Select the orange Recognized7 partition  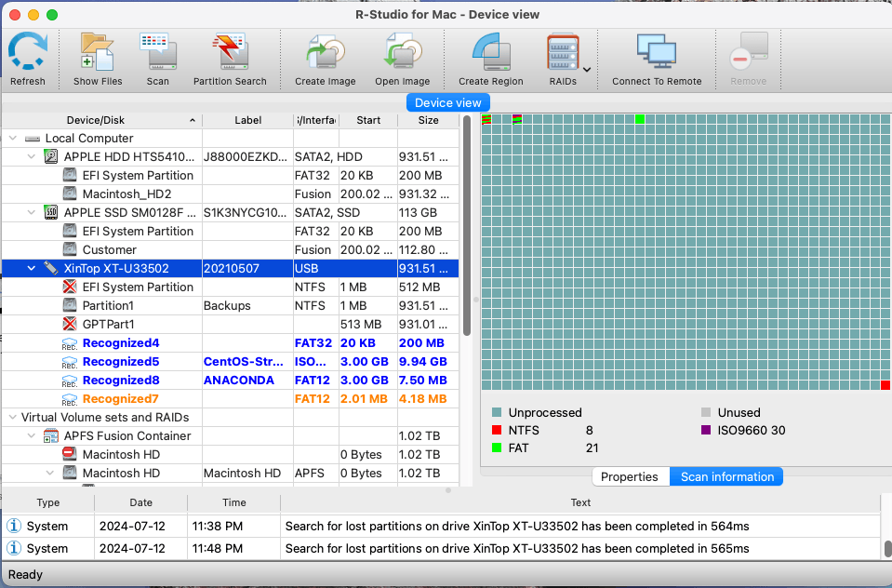(231, 399)
